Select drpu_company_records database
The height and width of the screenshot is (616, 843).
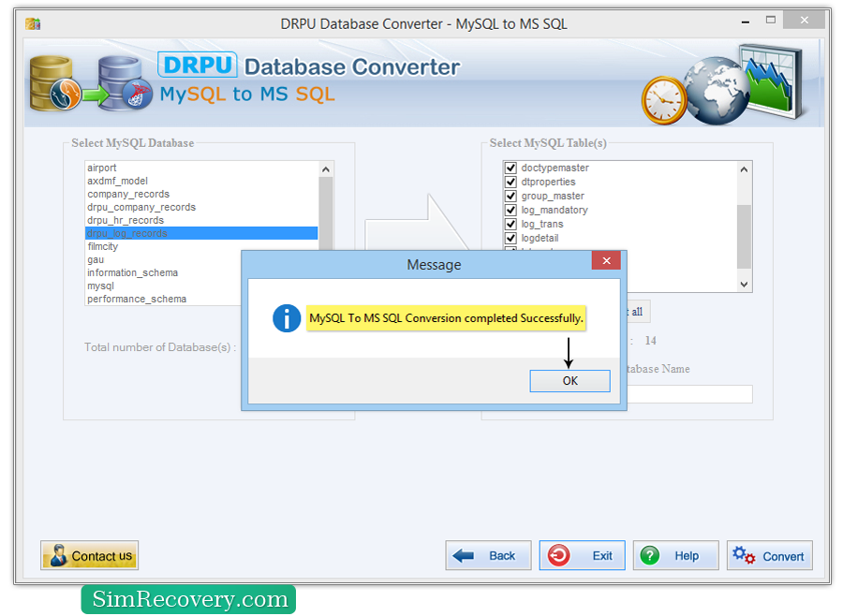201,207
